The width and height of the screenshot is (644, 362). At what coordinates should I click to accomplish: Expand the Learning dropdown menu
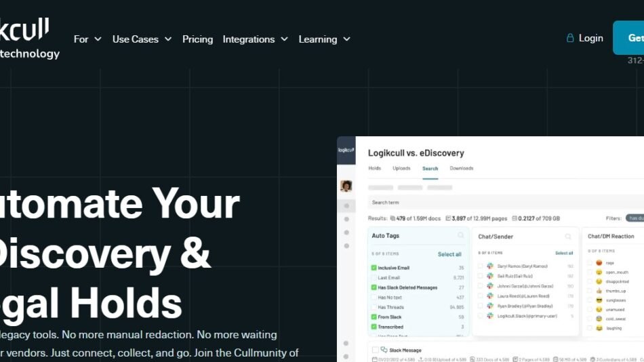324,39
